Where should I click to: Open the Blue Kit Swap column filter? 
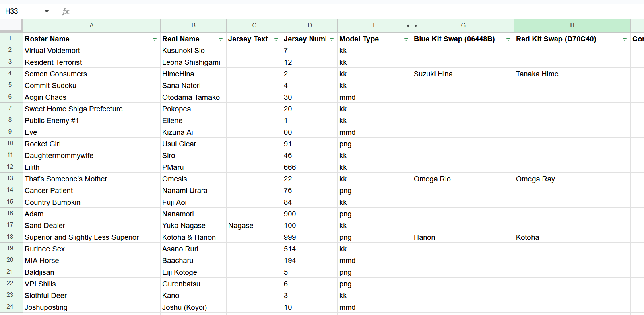coord(508,39)
